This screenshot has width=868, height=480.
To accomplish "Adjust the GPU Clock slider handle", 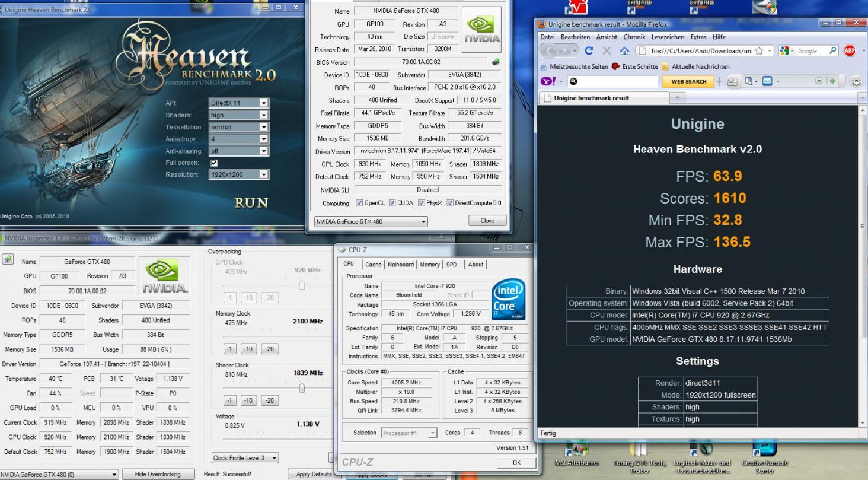I will coord(301,285).
